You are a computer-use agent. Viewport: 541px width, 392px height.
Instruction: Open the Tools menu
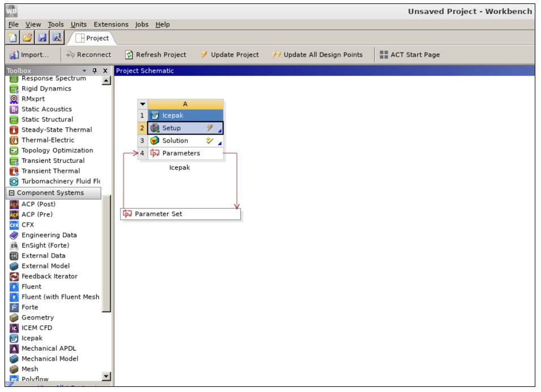[x=55, y=24]
